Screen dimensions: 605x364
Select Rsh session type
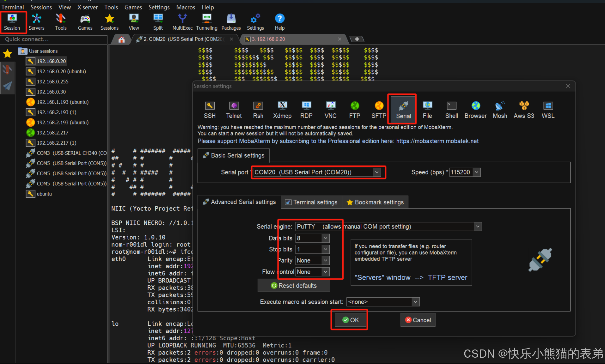[258, 110]
